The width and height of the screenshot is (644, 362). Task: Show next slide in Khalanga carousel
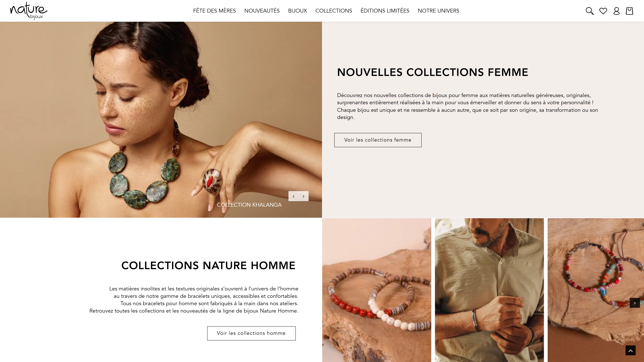click(x=304, y=196)
